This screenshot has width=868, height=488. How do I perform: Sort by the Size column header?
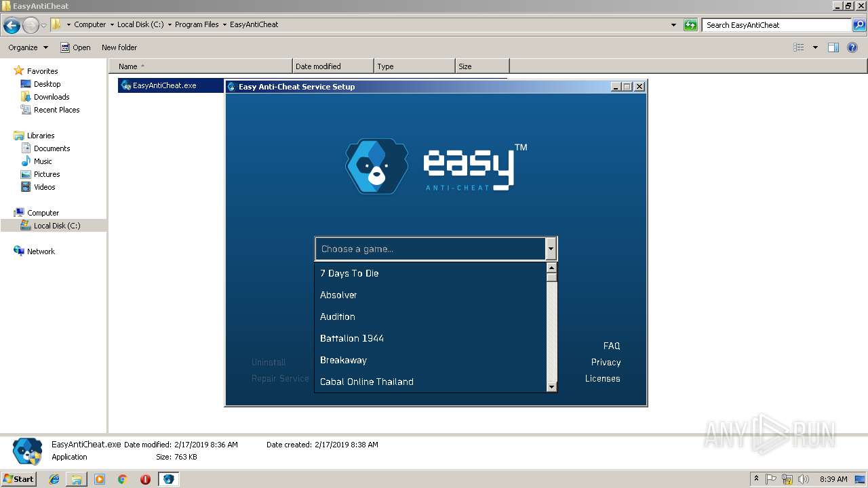[x=482, y=66]
